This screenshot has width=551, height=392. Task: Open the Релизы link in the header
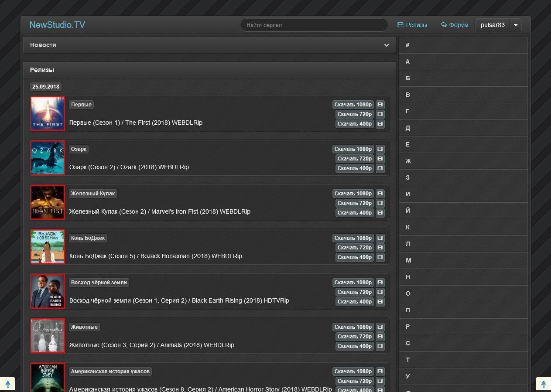[x=412, y=25]
